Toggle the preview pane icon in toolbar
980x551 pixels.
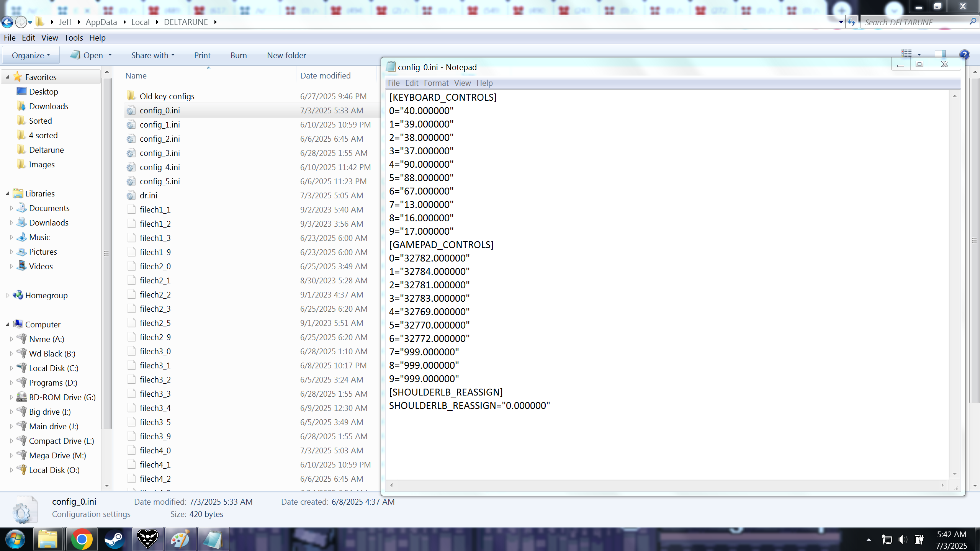click(940, 54)
